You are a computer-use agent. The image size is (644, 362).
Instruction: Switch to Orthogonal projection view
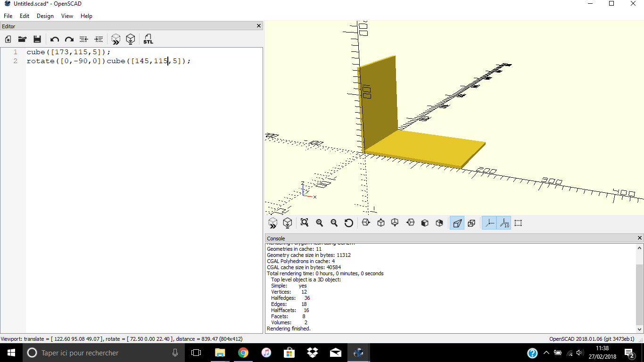(471, 223)
